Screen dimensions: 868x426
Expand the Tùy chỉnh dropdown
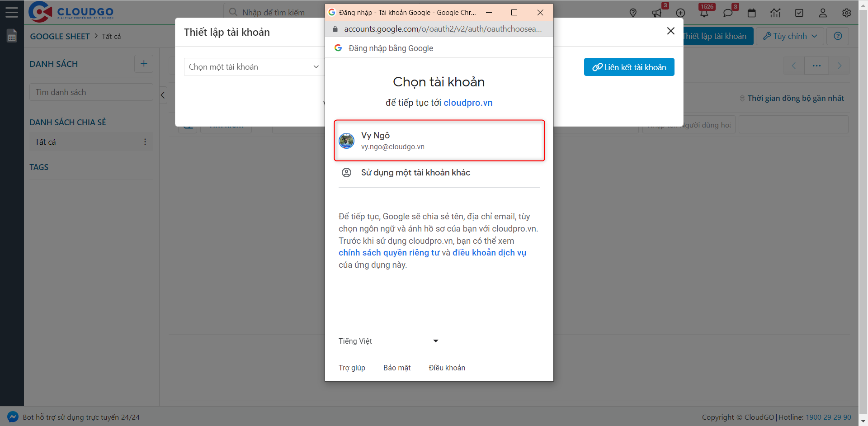tap(790, 36)
